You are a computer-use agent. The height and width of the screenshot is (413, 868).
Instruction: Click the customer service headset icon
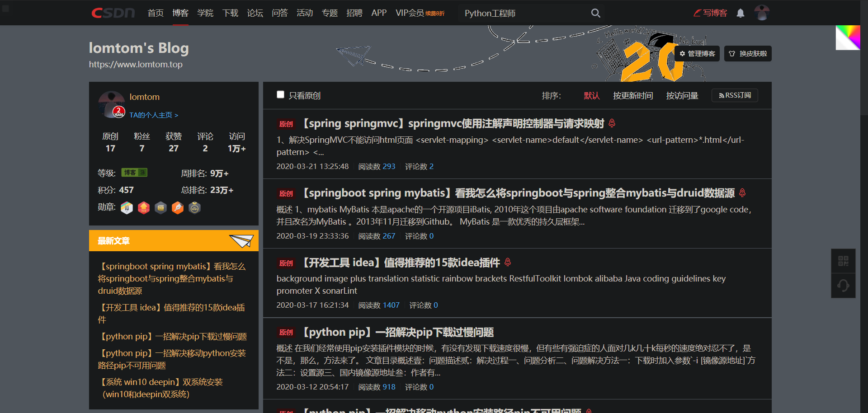[843, 286]
